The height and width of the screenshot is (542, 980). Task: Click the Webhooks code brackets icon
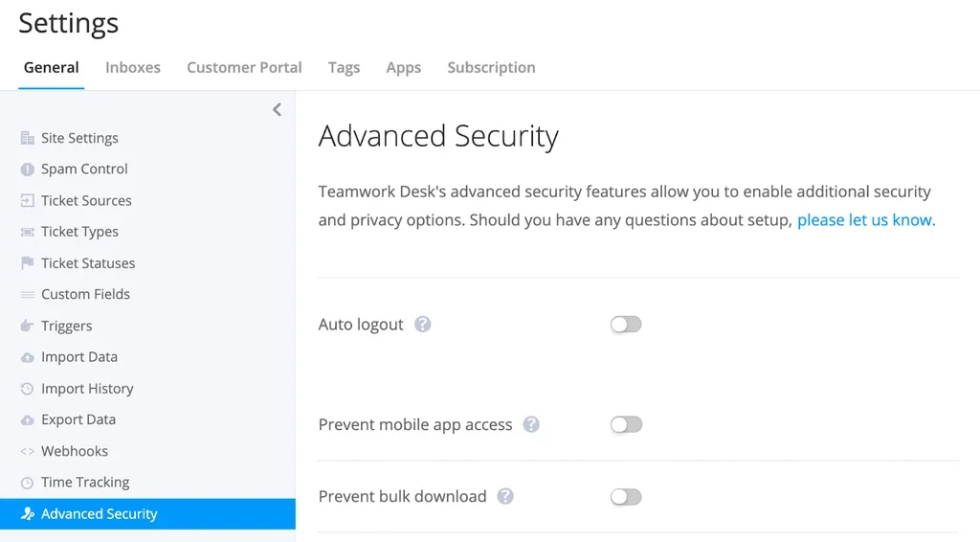click(28, 451)
